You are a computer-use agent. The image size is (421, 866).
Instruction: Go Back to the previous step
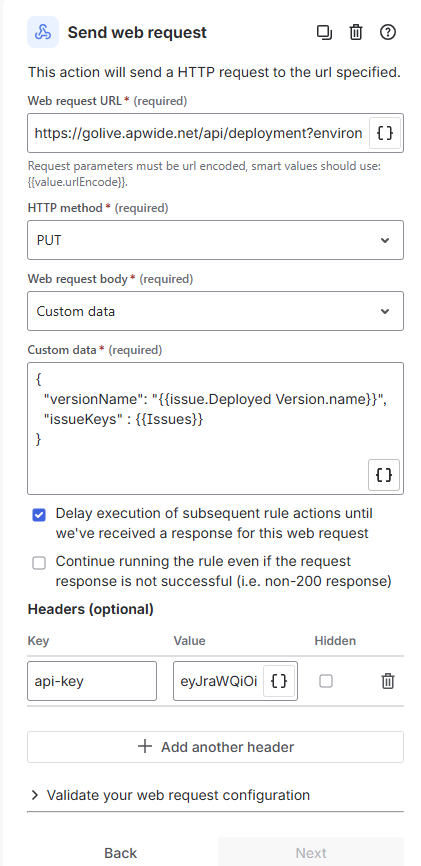[x=120, y=853]
